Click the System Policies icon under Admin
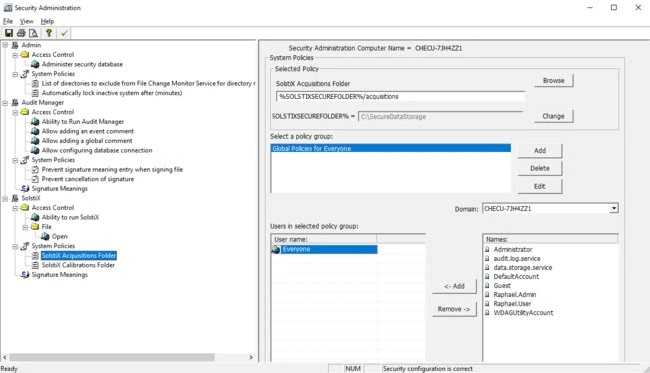The height and width of the screenshot is (373, 650). point(25,74)
